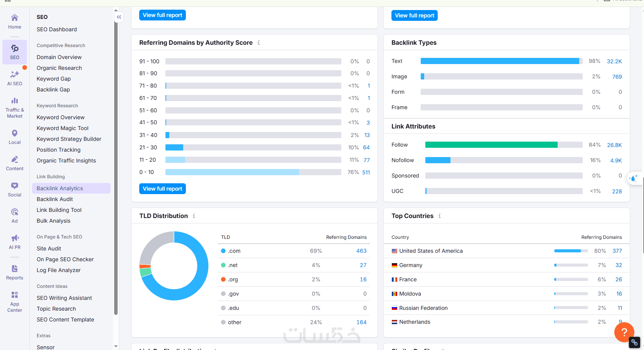
Task: Click 26 referring domains for France
Action: click(x=619, y=279)
